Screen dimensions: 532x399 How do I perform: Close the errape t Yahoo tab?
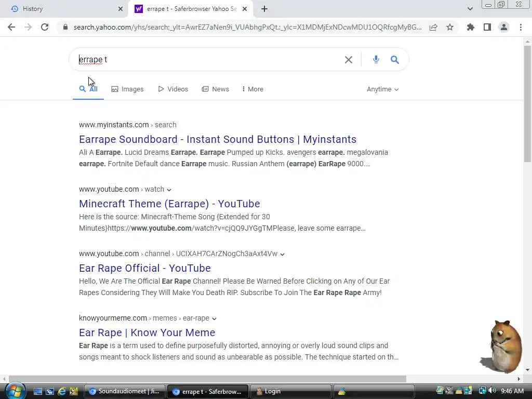(245, 9)
